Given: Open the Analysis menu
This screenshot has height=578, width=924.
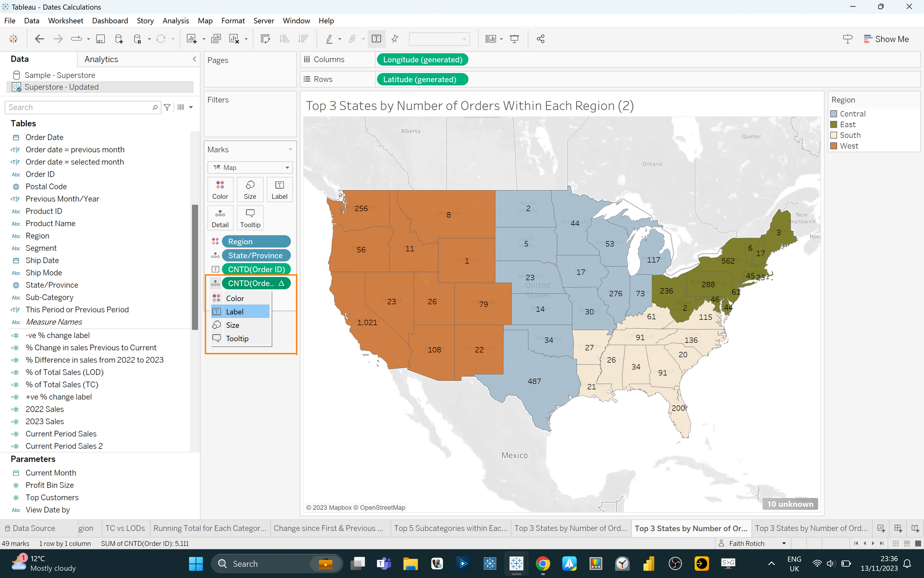Looking at the screenshot, I should (176, 21).
